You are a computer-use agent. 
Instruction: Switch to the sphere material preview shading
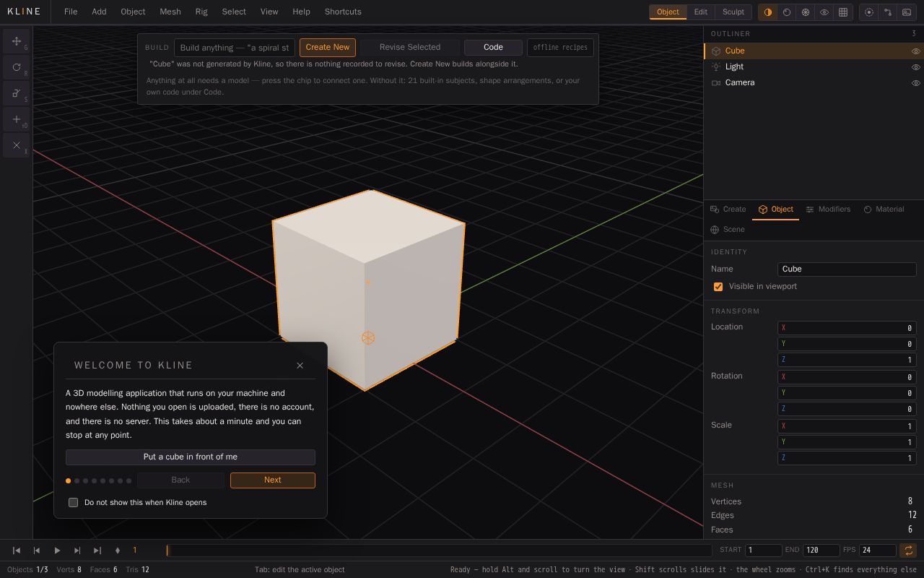click(x=787, y=12)
